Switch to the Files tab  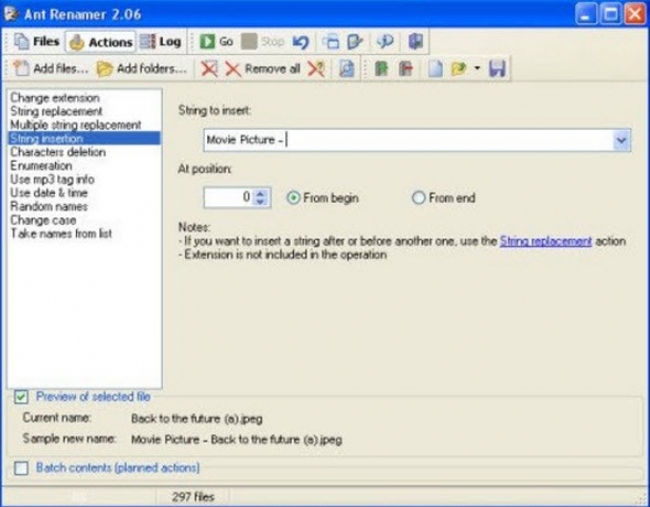coord(36,42)
